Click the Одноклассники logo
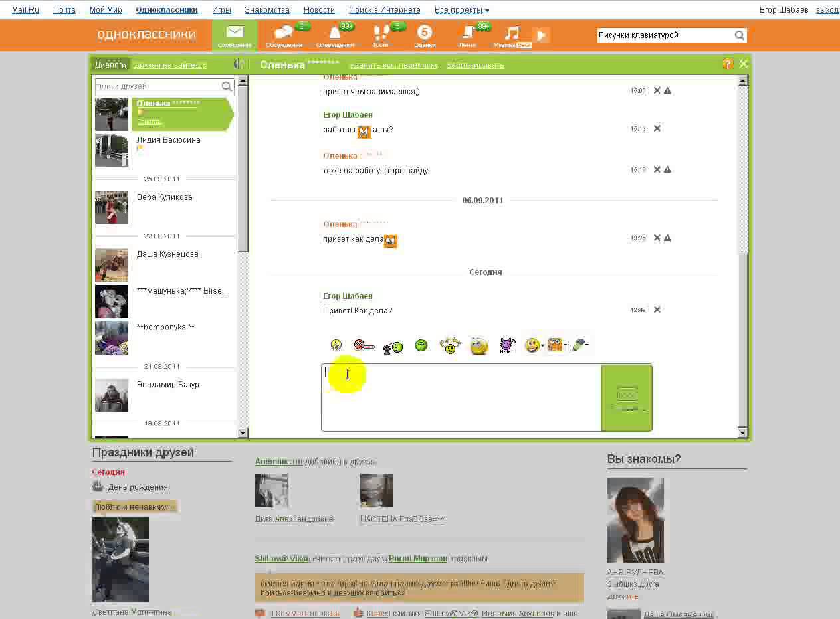Screen dimensions: 840x619 coord(146,35)
